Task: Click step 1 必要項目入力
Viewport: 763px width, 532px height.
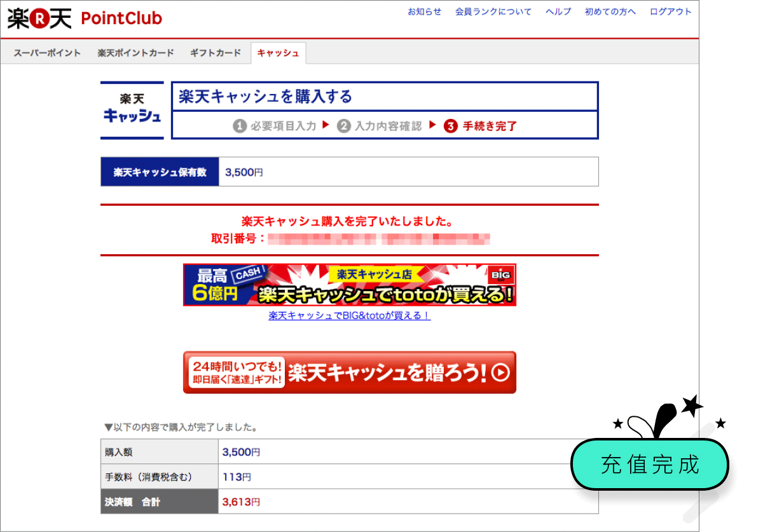Action: tap(275, 126)
